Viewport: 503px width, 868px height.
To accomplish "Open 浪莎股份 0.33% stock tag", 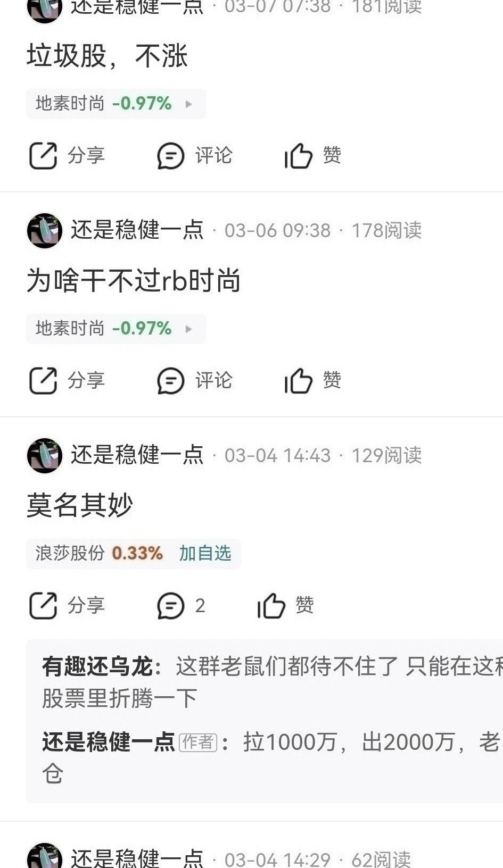I will click(x=99, y=553).
